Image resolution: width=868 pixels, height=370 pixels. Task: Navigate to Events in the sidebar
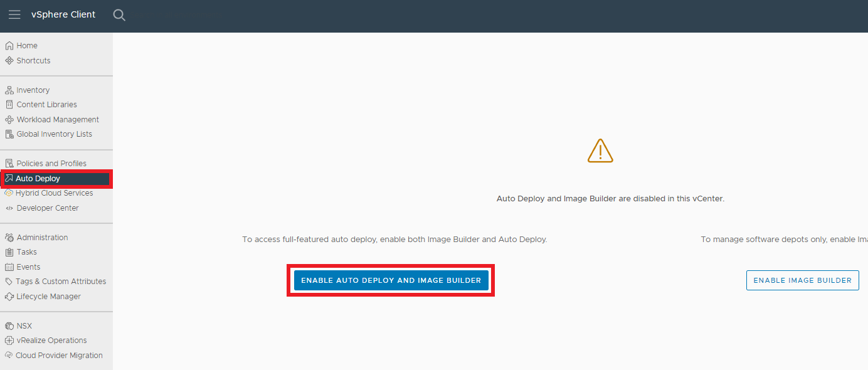28,267
